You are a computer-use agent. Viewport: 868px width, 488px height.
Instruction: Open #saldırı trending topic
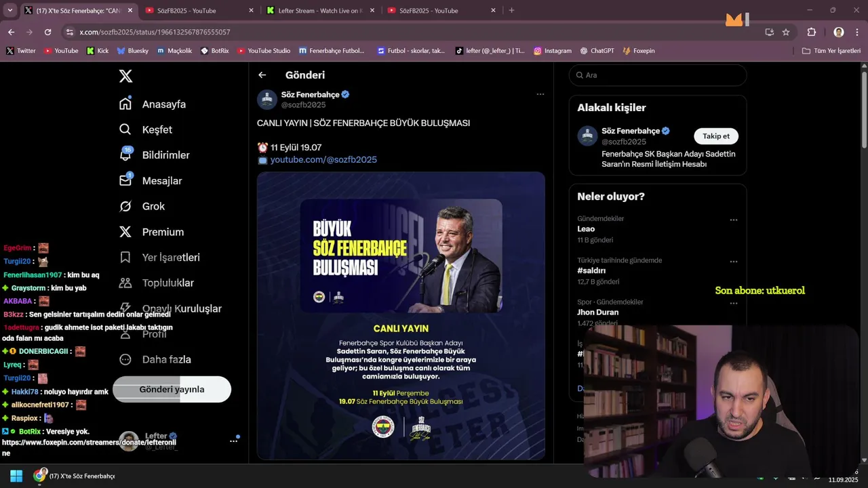(x=591, y=270)
